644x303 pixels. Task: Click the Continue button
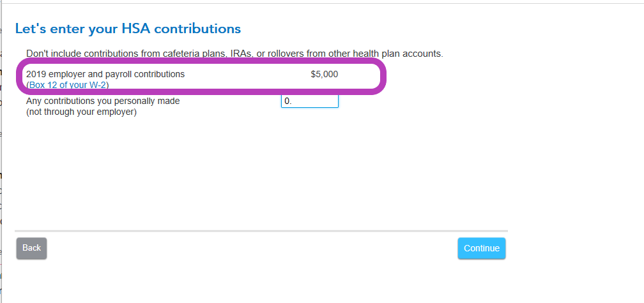481,248
